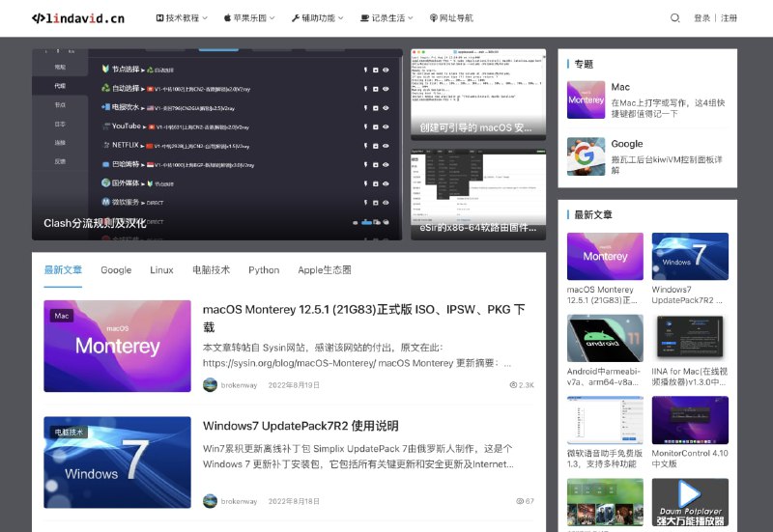Switch to the Linux tab
The image size is (773, 532).
[161, 270]
